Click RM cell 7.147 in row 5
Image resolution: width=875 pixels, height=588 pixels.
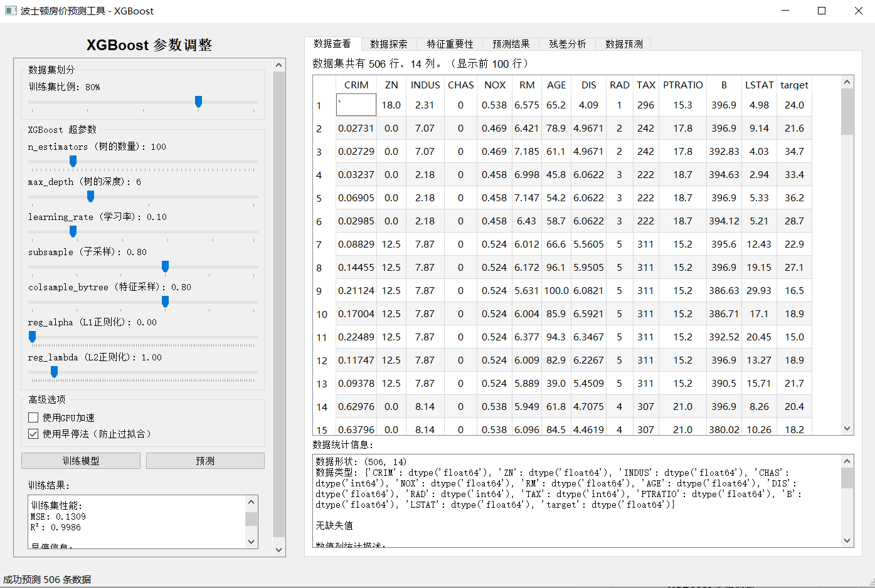point(527,197)
